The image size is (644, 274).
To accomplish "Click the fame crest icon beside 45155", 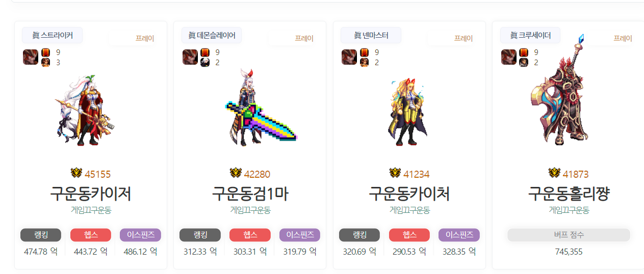I will tap(76, 174).
